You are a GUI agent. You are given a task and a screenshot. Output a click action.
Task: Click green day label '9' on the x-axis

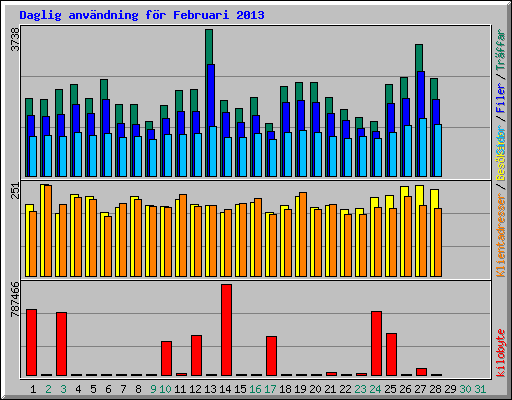(153, 389)
